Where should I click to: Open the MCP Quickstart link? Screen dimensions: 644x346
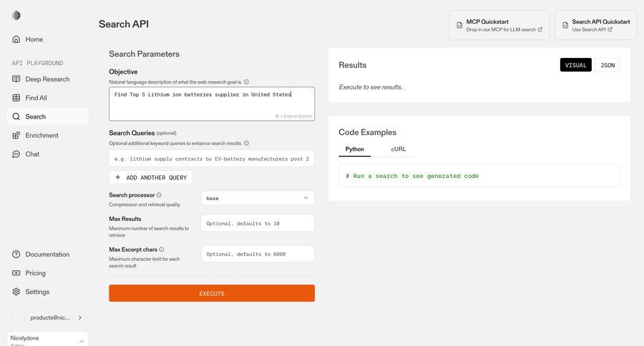coord(499,25)
